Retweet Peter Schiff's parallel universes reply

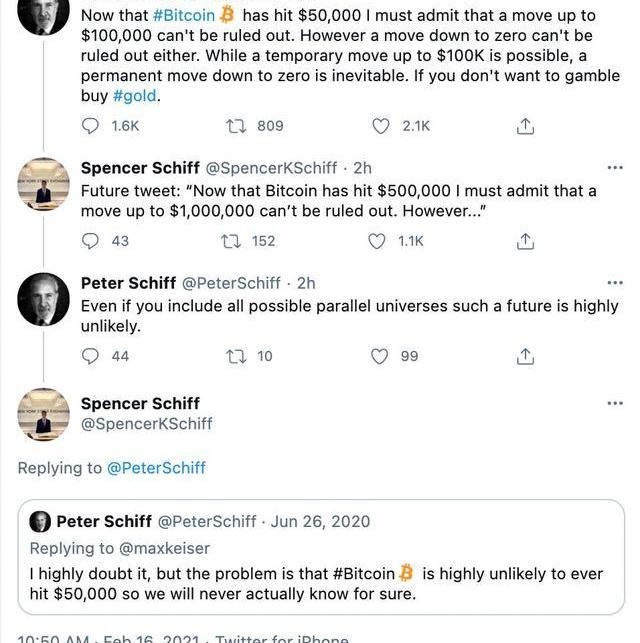tap(238, 356)
